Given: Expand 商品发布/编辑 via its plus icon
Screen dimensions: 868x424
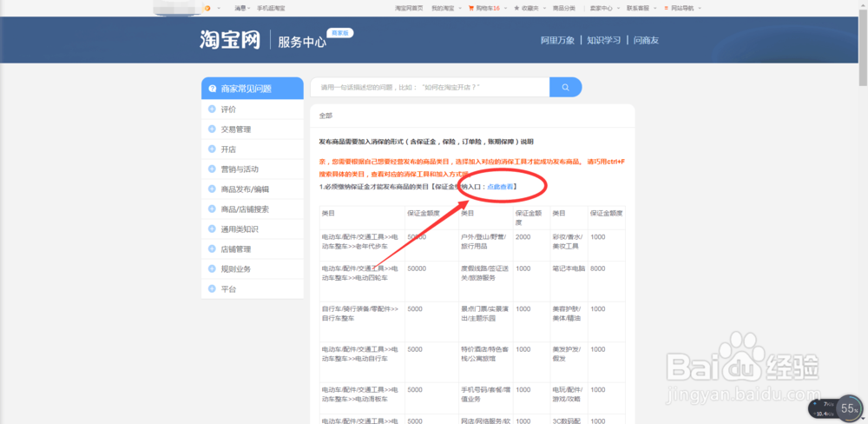Looking at the screenshot, I should coord(212,189).
